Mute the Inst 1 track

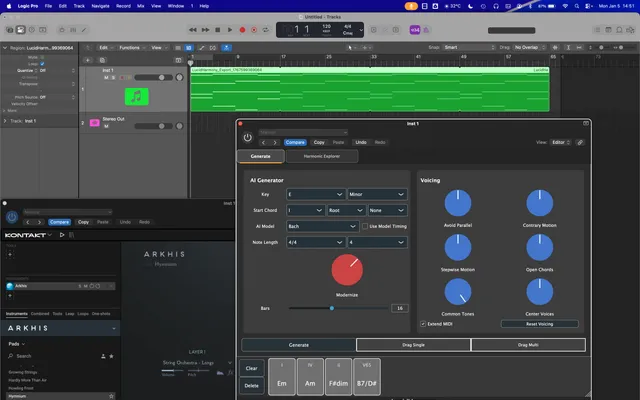[106, 78]
